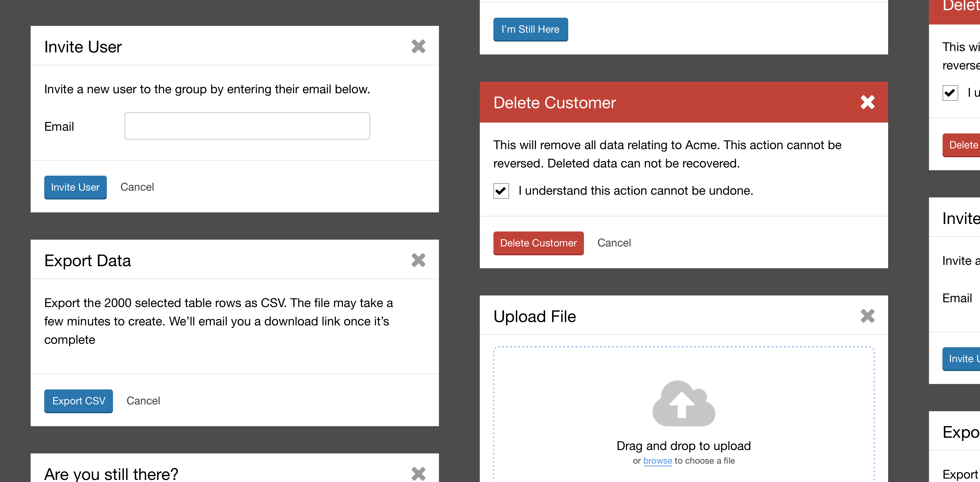This screenshot has height=482, width=980.
Task: Close the Invite User dialog
Action: pos(418,47)
